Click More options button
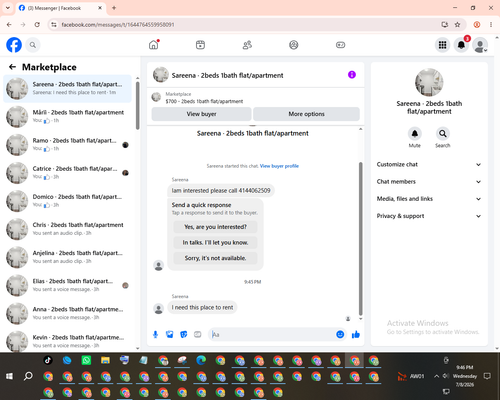 click(x=306, y=114)
